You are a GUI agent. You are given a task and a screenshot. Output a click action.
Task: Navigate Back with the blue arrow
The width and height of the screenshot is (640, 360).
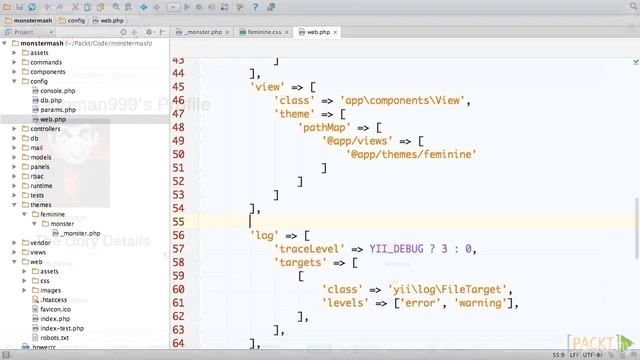[144, 7]
